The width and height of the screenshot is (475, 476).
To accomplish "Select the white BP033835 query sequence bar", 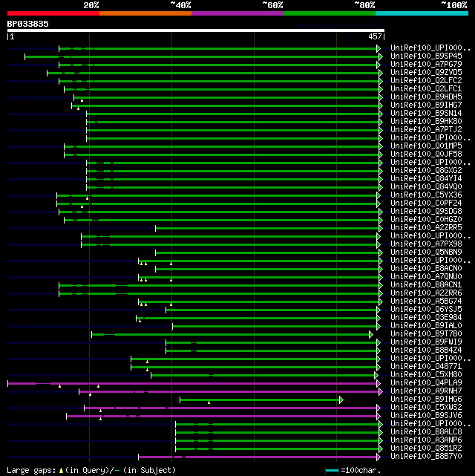I will tap(196, 30).
